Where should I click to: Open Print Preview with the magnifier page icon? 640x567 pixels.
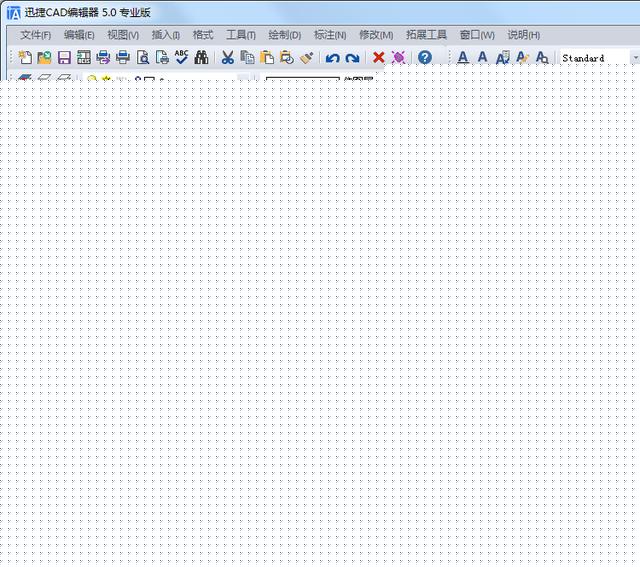pyautogui.click(x=142, y=57)
